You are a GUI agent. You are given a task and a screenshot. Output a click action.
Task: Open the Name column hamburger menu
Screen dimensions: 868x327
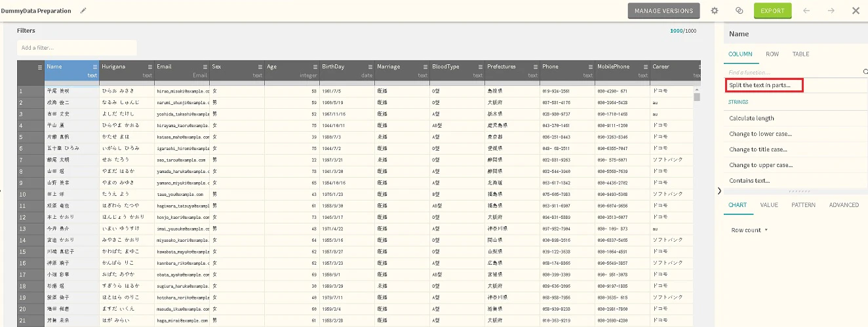pos(95,67)
